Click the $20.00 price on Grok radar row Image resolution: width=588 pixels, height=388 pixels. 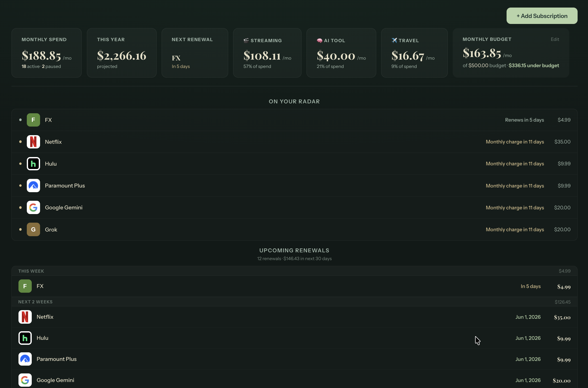coord(562,230)
